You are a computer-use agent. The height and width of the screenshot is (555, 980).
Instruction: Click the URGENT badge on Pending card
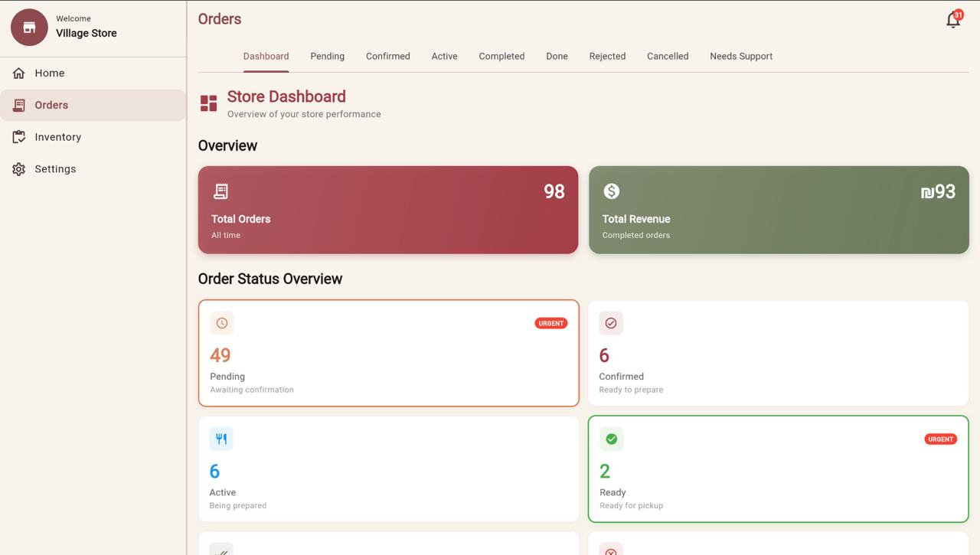(550, 323)
